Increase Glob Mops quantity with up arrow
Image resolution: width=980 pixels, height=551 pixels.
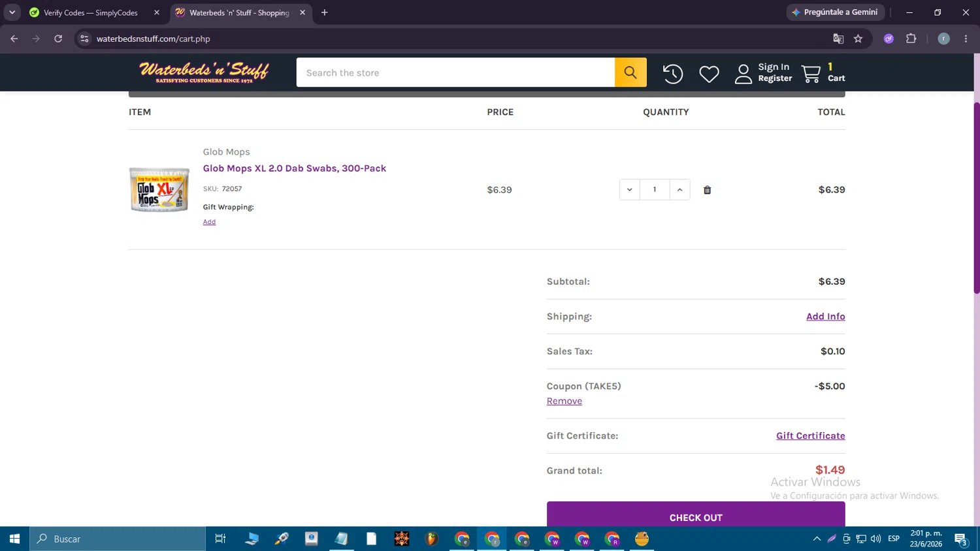click(x=679, y=190)
